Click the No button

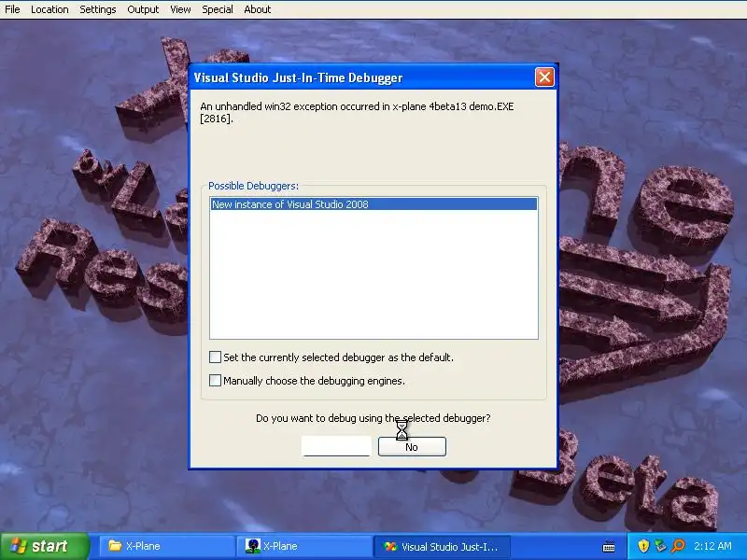[x=412, y=447]
